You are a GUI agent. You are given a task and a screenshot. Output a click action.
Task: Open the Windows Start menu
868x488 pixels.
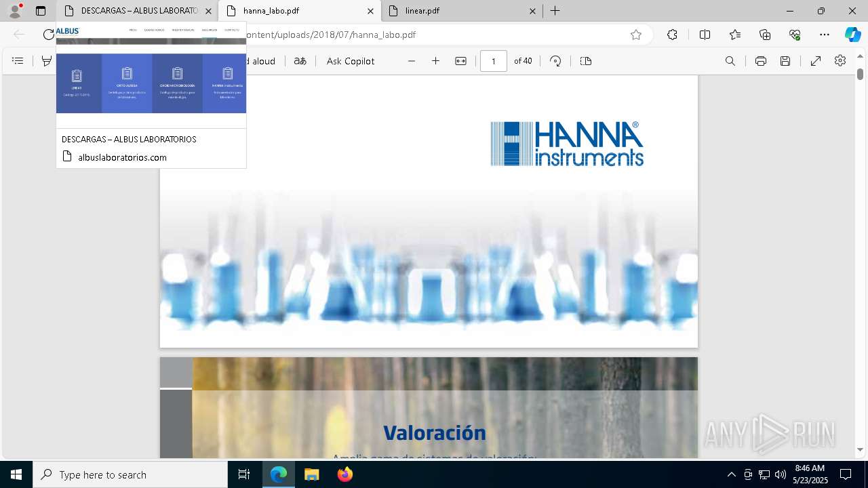click(x=16, y=474)
